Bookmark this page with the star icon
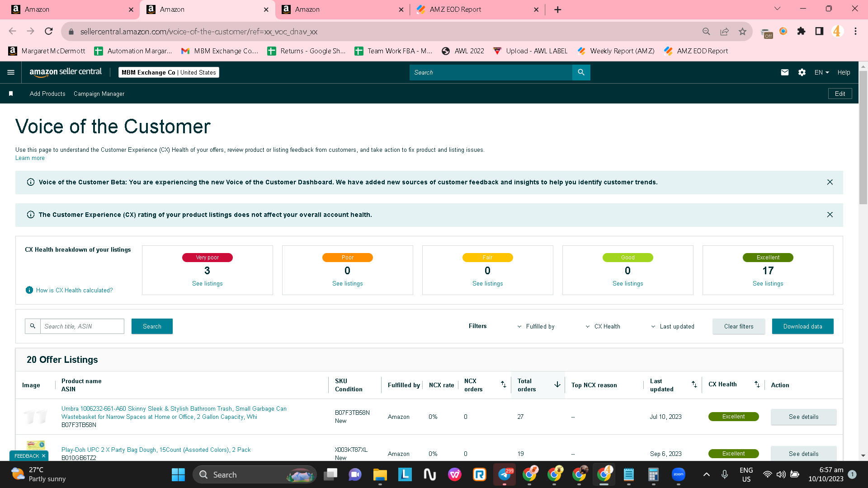Image resolution: width=868 pixels, height=488 pixels. click(742, 31)
